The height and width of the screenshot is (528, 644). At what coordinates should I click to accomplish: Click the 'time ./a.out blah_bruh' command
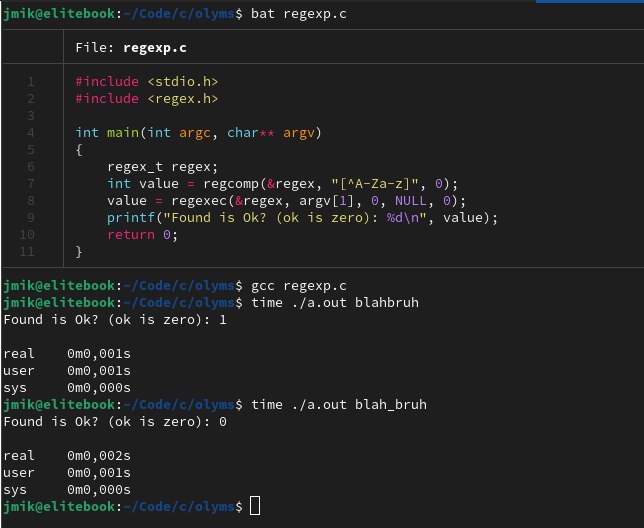pyautogui.click(x=339, y=405)
